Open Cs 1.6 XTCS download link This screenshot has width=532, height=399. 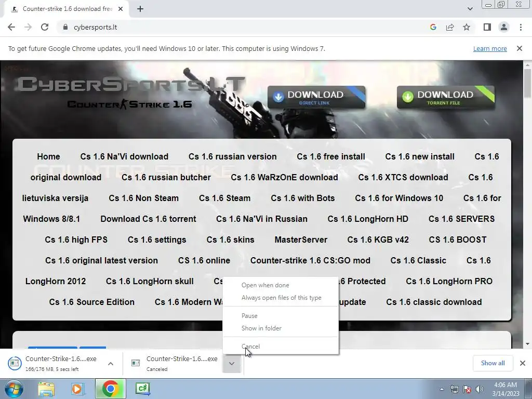pos(403,177)
